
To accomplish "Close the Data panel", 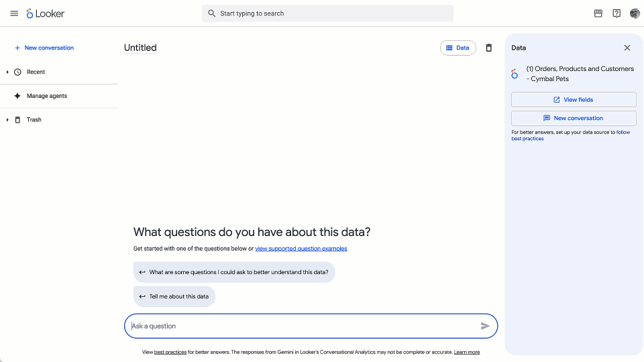I will [x=627, y=48].
